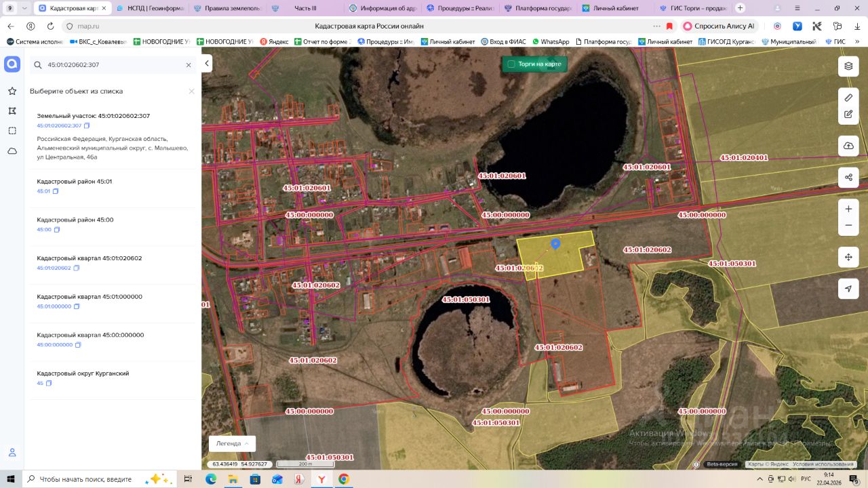Close the 'Выберите объект из списка' list

pyautogui.click(x=191, y=91)
